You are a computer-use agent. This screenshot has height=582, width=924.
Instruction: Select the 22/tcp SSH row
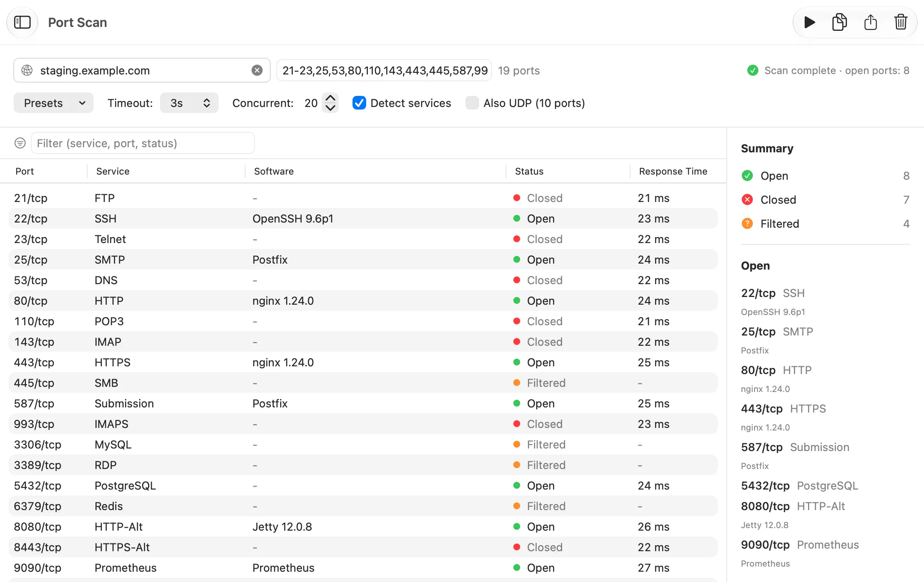pos(363,218)
